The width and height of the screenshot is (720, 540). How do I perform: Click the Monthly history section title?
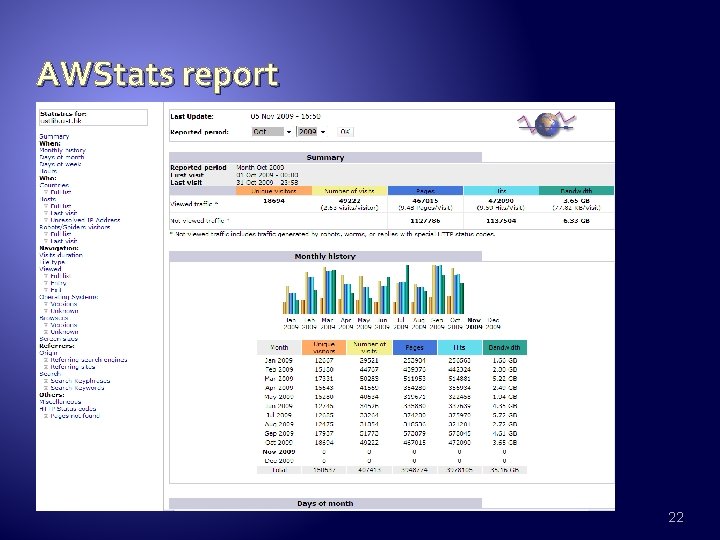point(326,256)
